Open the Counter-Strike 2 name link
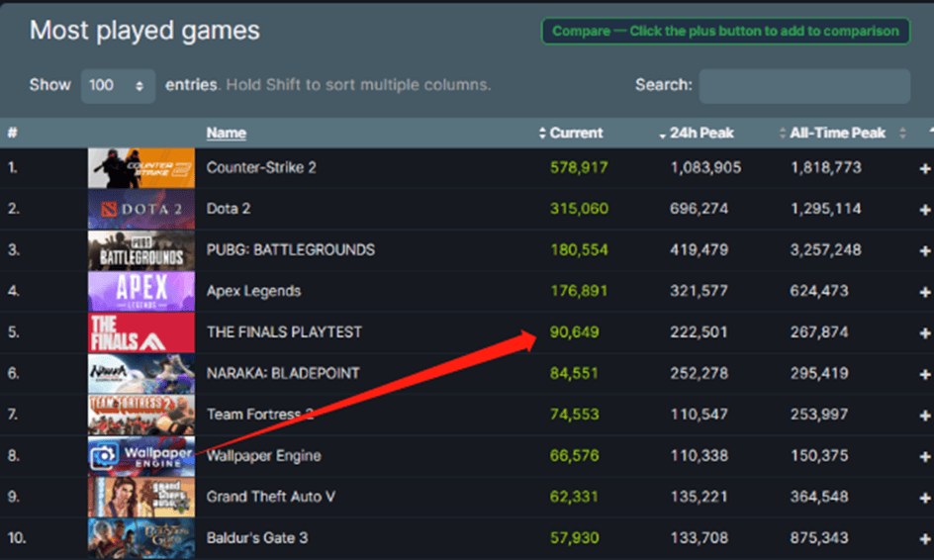The height and width of the screenshot is (560, 934). (x=261, y=167)
